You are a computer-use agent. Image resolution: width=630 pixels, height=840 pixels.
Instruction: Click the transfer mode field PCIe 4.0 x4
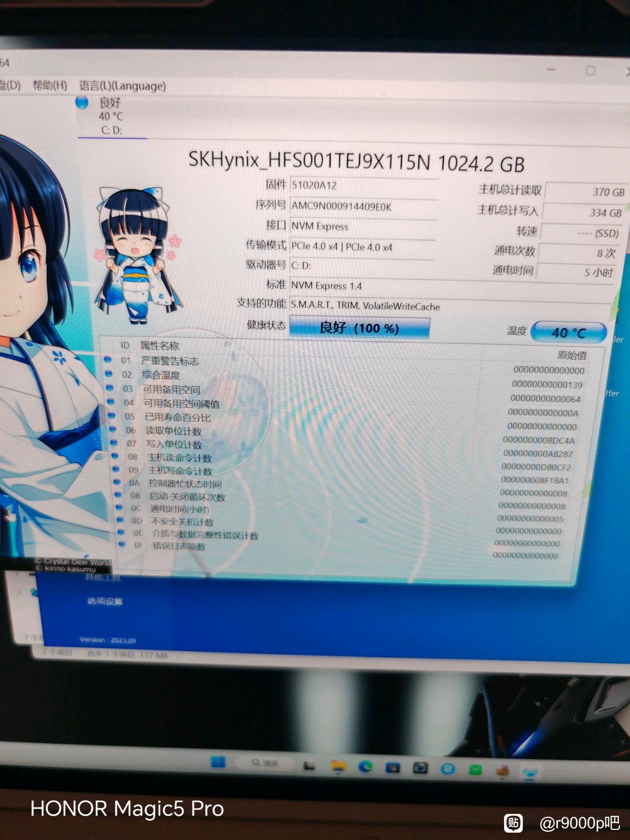click(362, 247)
